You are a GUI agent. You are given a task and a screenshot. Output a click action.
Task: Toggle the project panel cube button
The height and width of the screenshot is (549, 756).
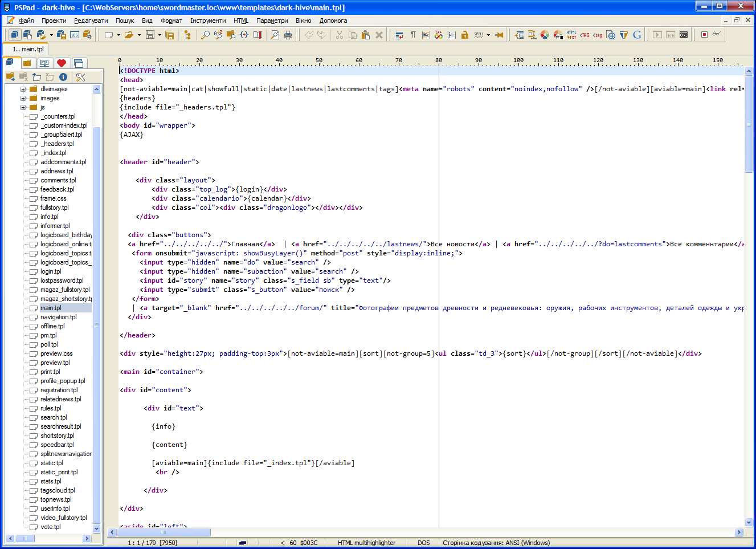tap(15, 35)
